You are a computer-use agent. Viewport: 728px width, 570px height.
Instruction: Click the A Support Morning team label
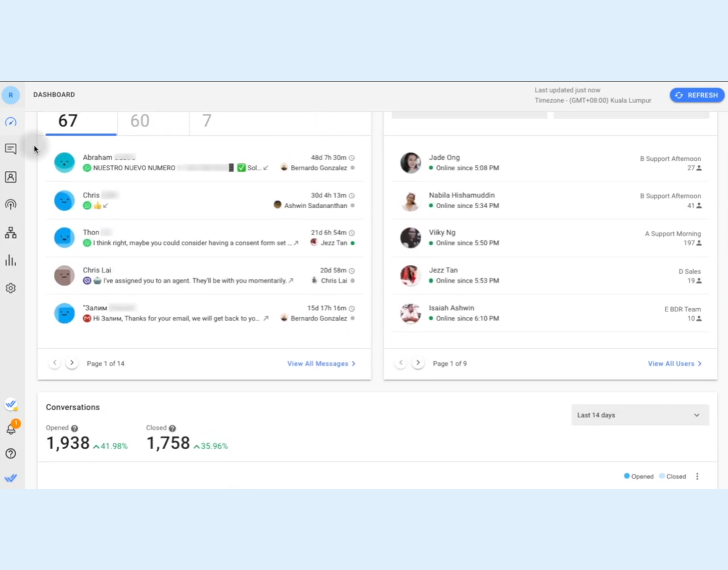(673, 233)
